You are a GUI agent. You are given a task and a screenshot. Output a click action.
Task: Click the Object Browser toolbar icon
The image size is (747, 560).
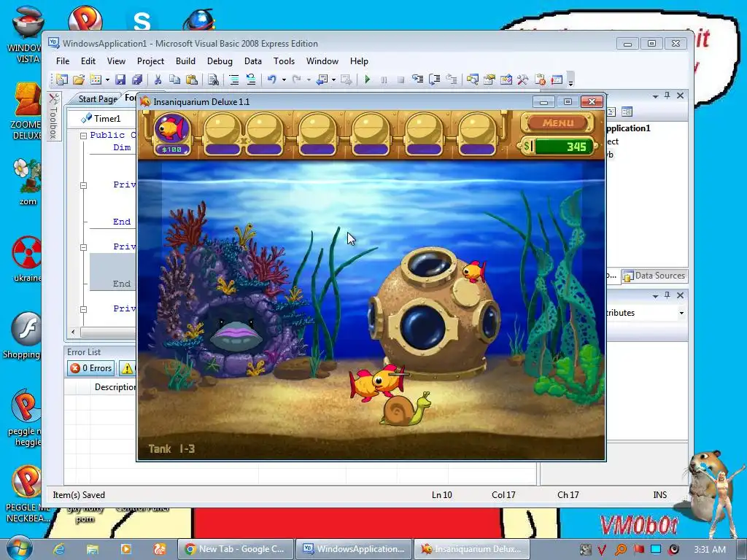506,79
